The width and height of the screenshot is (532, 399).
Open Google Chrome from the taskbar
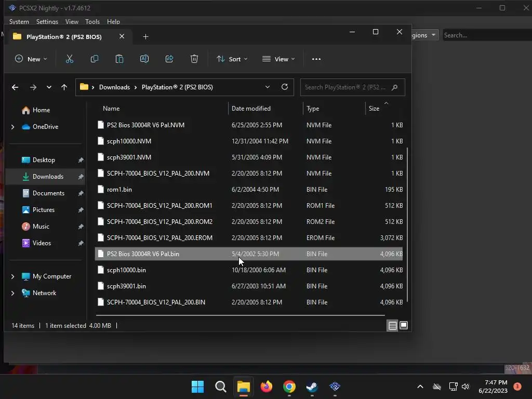pos(289,387)
